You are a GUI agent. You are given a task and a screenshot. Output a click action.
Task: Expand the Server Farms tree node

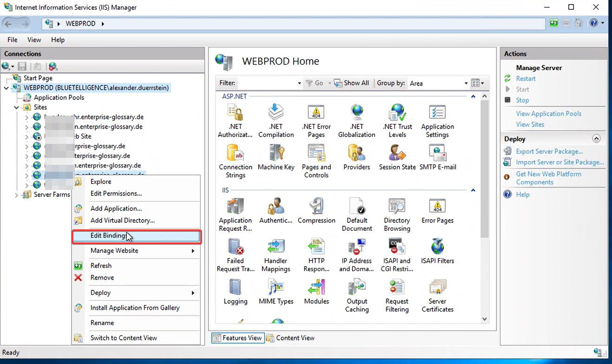tap(17, 195)
